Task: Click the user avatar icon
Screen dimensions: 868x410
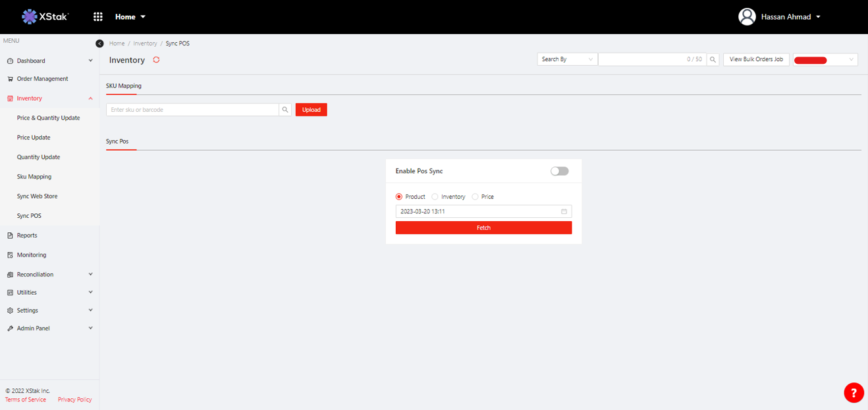Action: tap(747, 16)
